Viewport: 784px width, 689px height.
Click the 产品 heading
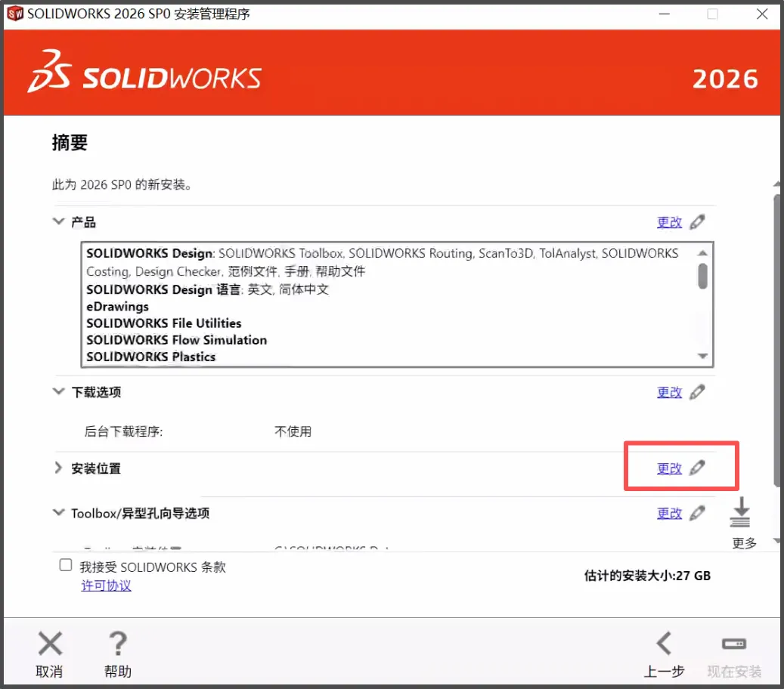pos(83,222)
